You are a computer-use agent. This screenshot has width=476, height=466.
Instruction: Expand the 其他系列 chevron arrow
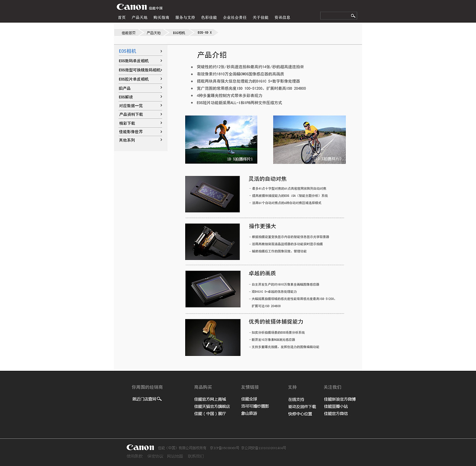[161, 140]
